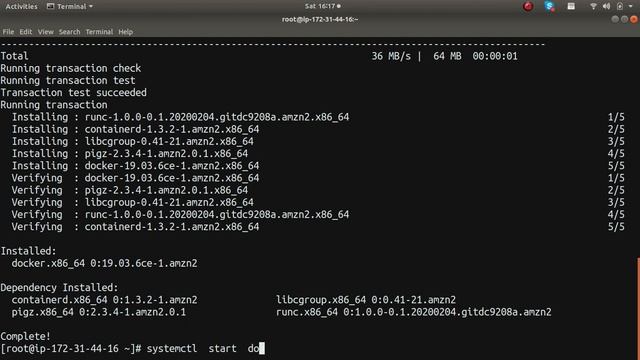640x360 pixels.
Task: Click 'Verifying : runc-1.0.0-0.1' line
Action: (x=180, y=215)
